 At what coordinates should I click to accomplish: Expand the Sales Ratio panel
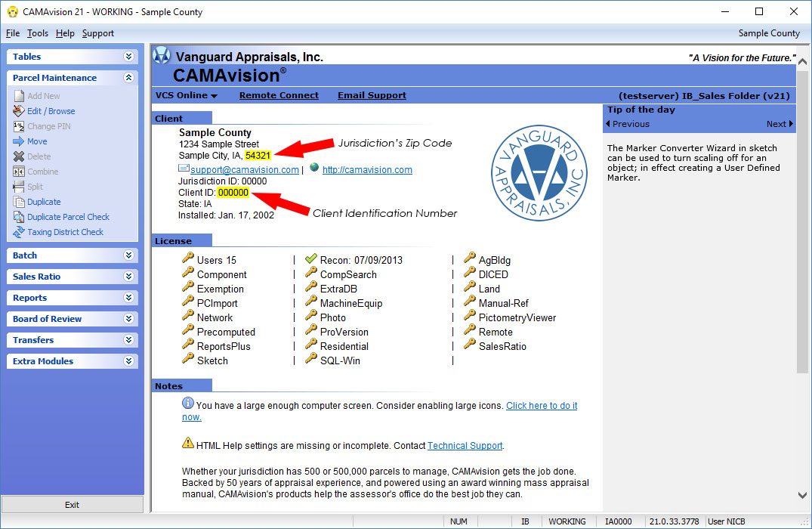[x=128, y=277]
